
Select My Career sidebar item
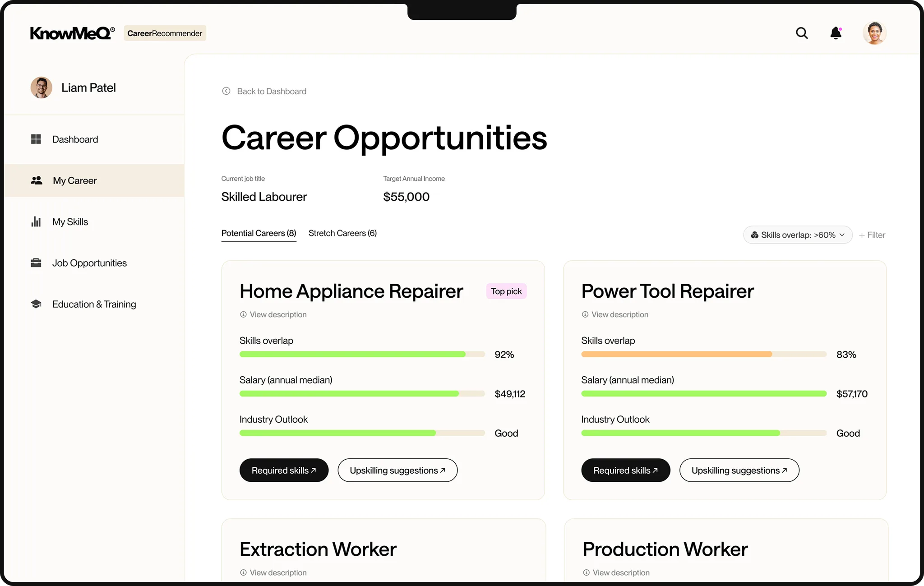coord(94,180)
